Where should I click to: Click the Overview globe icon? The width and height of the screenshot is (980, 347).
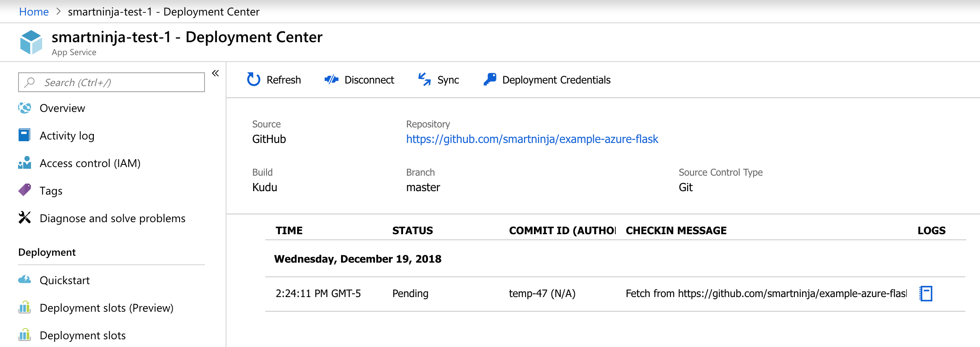[25, 108]
